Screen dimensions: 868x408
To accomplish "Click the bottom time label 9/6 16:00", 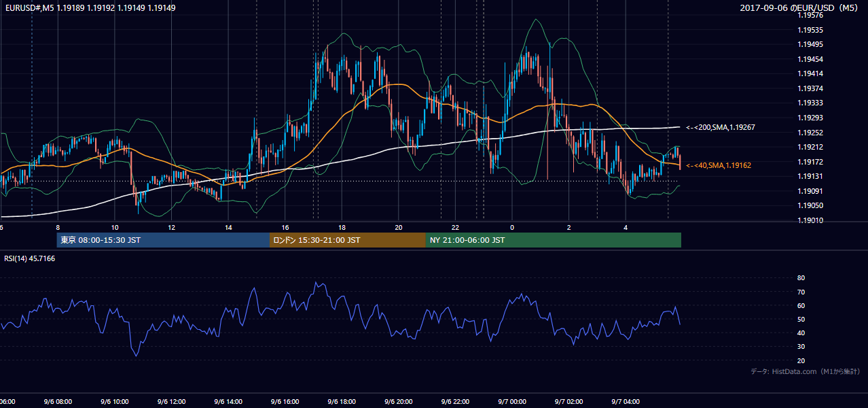I will [285, 402].
